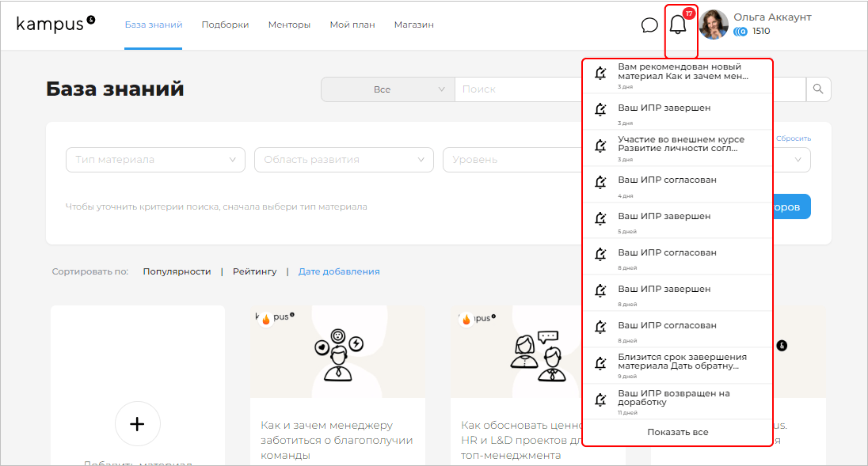Expand the 'Тип материала' filter dropdown
The image size is (868, 466).
point(155,160)
